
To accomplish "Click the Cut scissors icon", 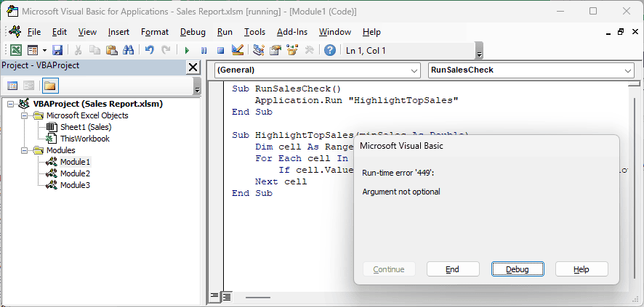I will 78,50.
